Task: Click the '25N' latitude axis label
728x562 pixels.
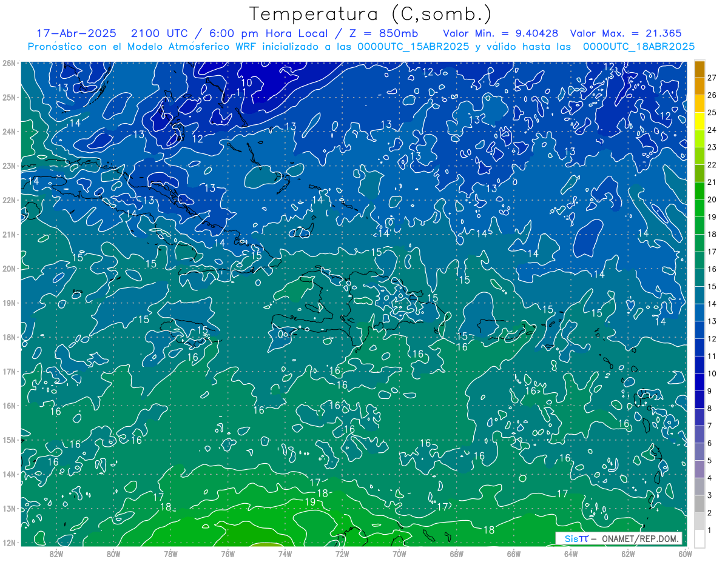Action: click(8, 97)
